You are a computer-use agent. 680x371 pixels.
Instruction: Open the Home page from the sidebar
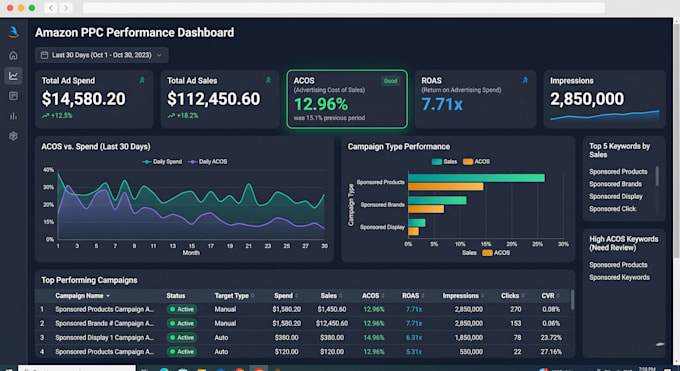click(13, 56)
